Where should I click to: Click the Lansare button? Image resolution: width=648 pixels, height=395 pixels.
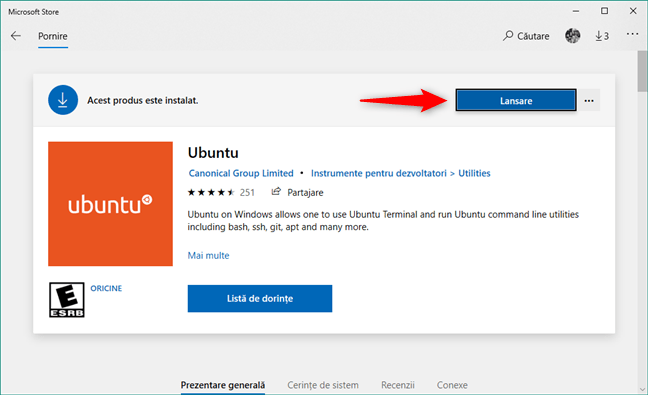(x=516, y=100)
